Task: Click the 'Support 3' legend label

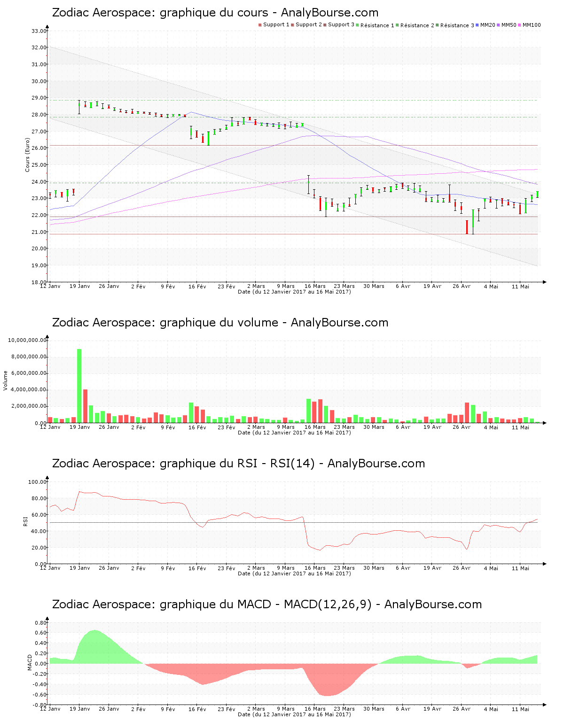Action: tap(341, 25)
